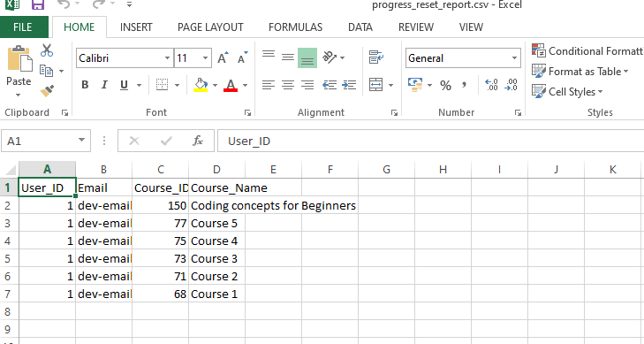Open Alignment dialog launcher
The width and height of the screenshot is (644, 344).
click(x=394, y=112)
